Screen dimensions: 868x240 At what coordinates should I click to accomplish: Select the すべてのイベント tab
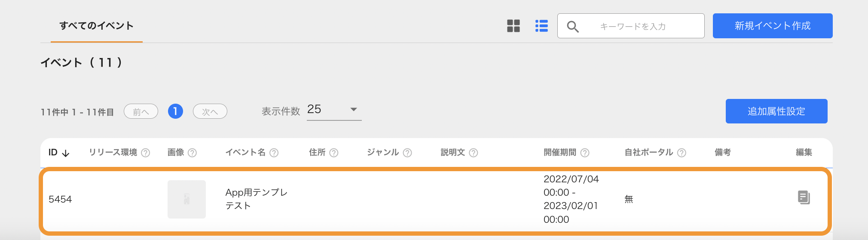tap(97, 26)
